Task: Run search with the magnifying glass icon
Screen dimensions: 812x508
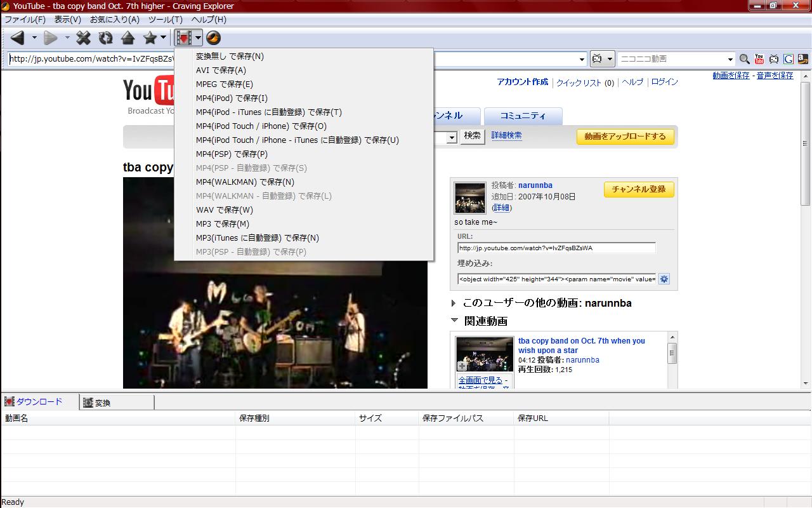Action: [745, 59]
